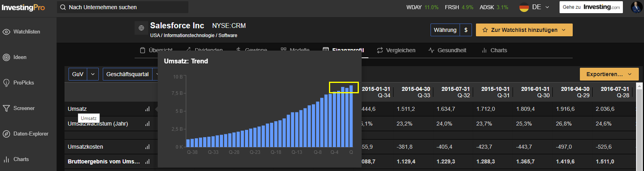Click the Vergleichen arrows icon
Viewport: 644px width, 171px height.
(380, 50)
